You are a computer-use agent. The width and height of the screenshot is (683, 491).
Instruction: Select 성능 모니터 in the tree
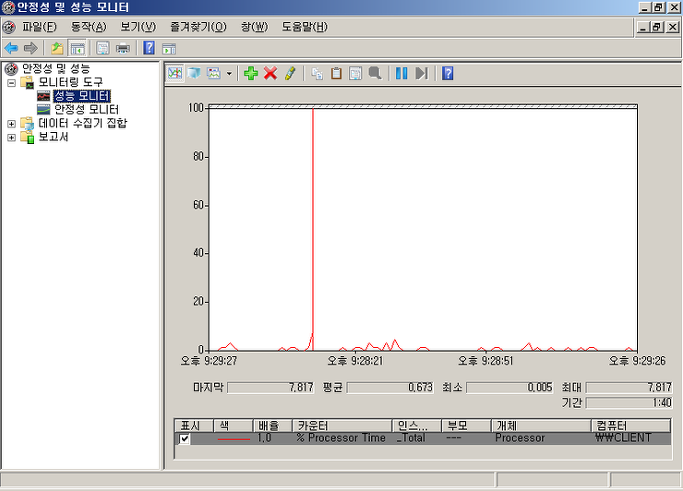point(81,96)
